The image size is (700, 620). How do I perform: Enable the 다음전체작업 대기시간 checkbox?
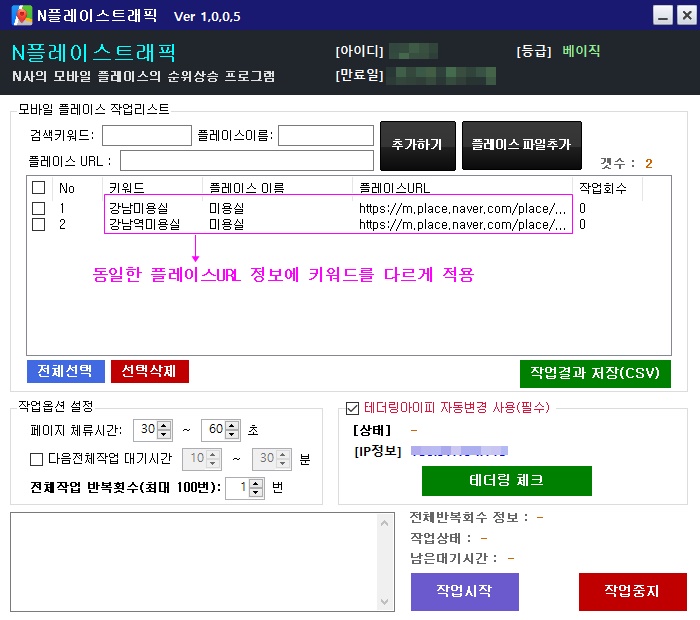pyautogui.click(x=36, y=459)
